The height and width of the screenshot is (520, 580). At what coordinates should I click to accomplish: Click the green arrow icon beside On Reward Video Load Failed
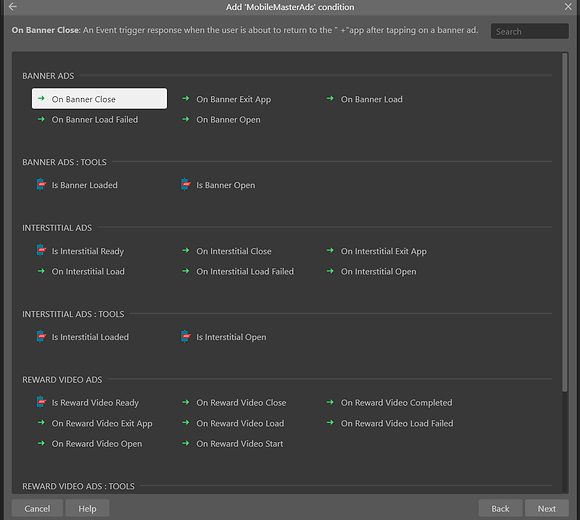pyautogui.click(x=330, y=422)
